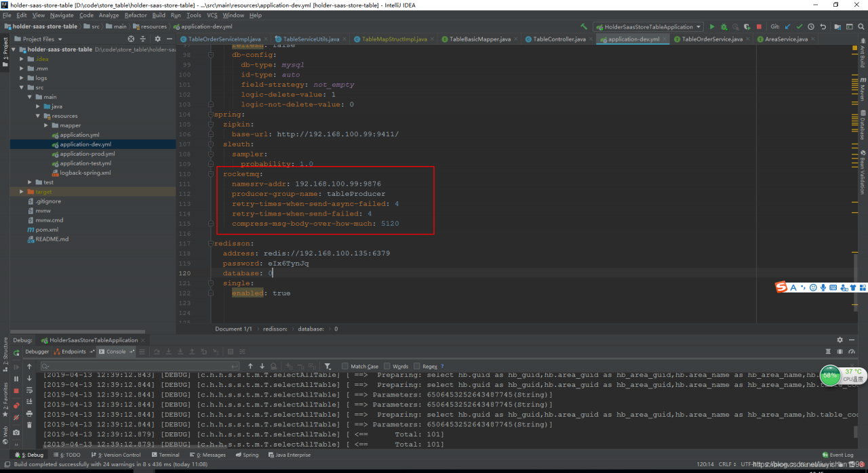Select the Endpoints tab in Debug panel

[x=73, y=352]
